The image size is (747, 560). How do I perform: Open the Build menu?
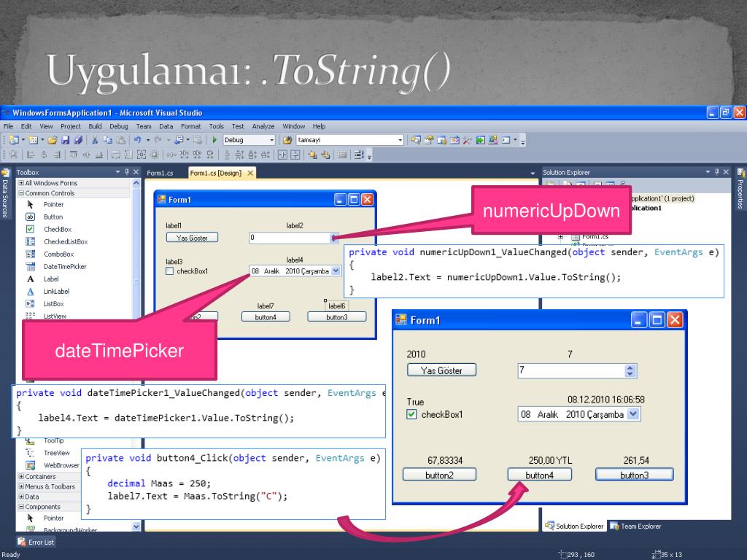click(96, 127)
